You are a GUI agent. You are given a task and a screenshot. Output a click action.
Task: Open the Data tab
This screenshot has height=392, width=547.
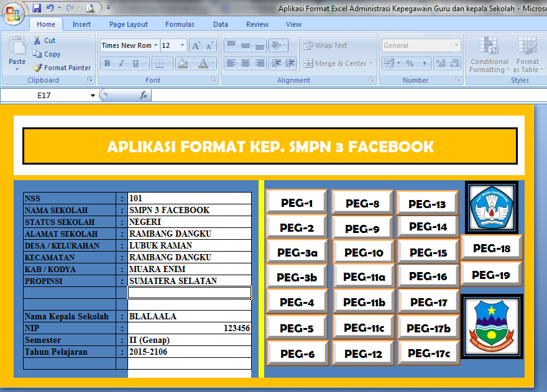click(221, 24)
